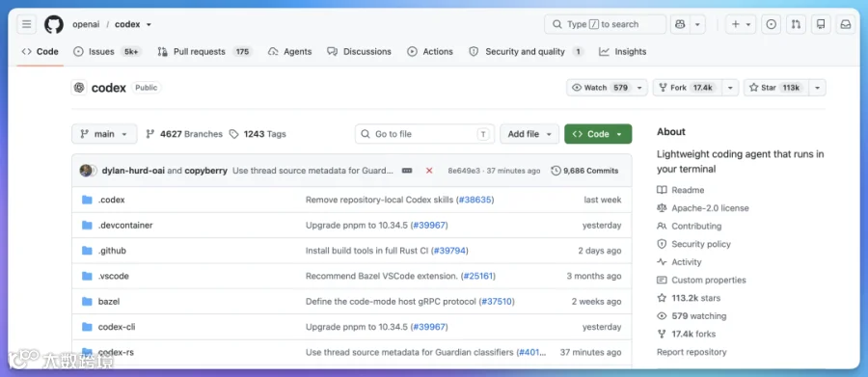Open the Contributing link

click(x=695, y=226)
